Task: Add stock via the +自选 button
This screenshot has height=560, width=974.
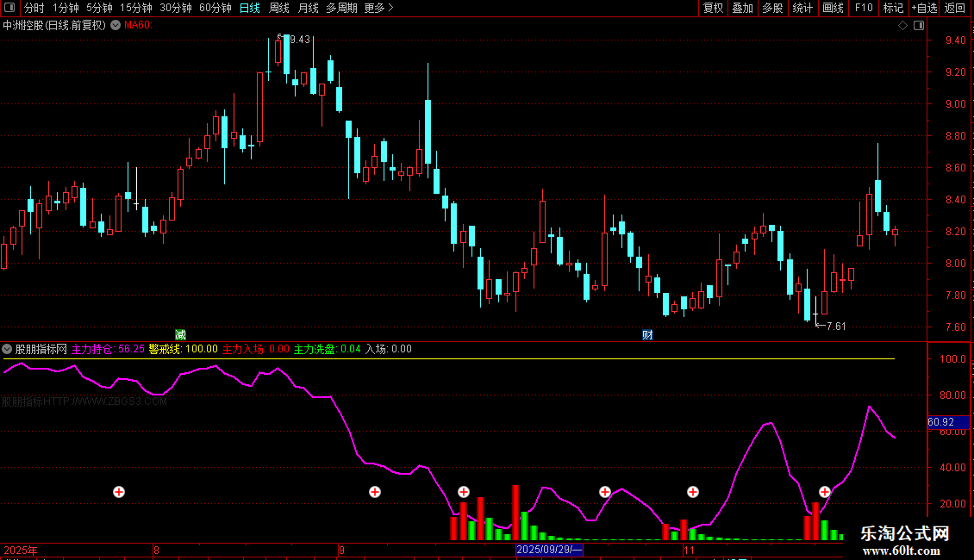Action: 924,8
